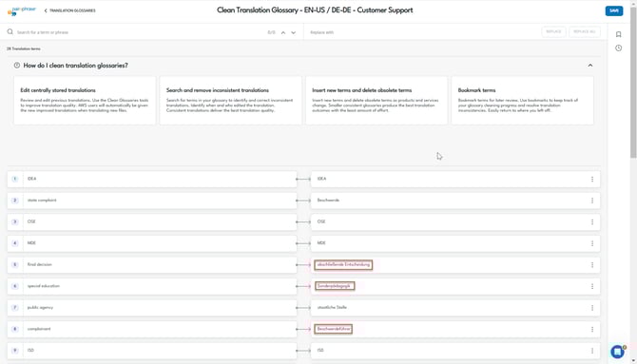Focus the search for a term field

point(138,32)
